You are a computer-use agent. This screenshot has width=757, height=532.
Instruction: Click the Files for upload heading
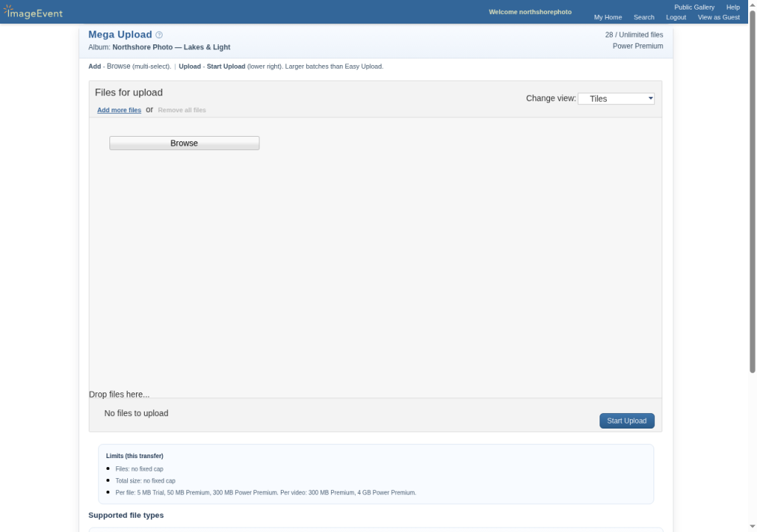[129, 92]
